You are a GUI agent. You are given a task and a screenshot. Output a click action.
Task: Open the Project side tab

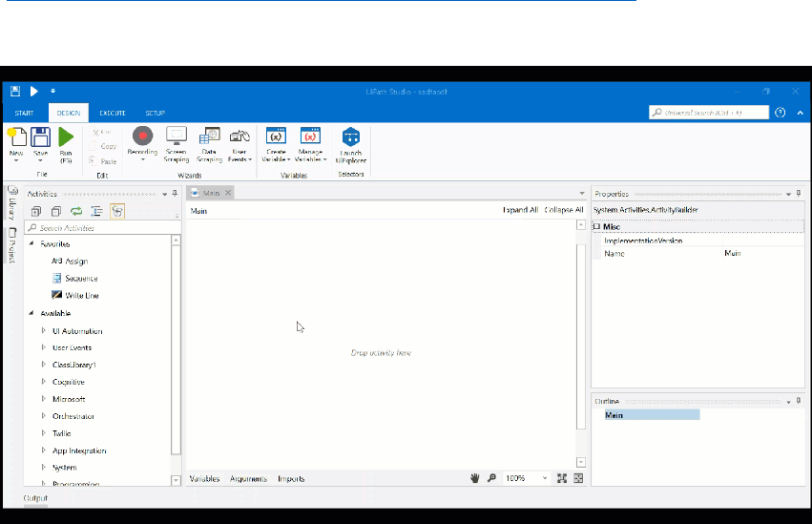click(12, 245)
